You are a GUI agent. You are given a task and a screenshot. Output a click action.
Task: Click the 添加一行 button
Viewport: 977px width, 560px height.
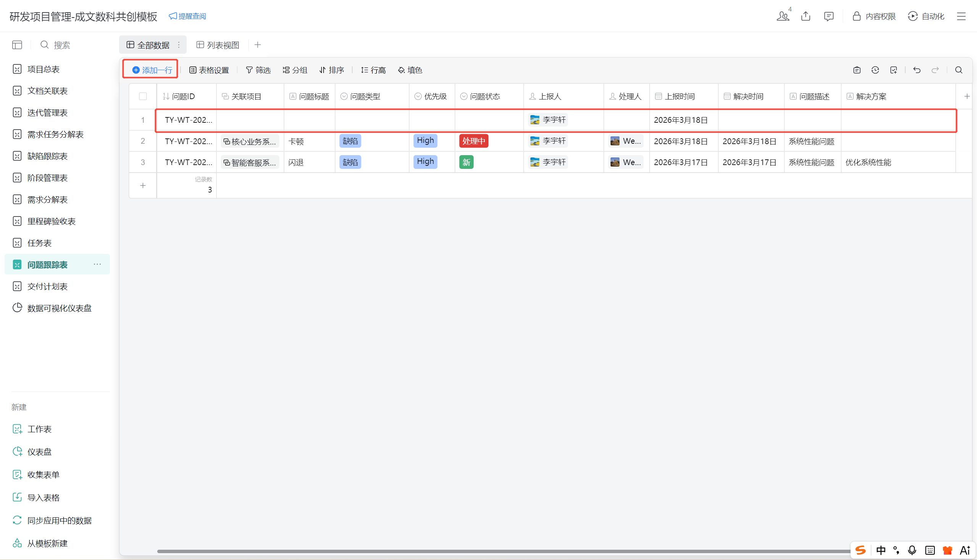click(x=152, y=70)
